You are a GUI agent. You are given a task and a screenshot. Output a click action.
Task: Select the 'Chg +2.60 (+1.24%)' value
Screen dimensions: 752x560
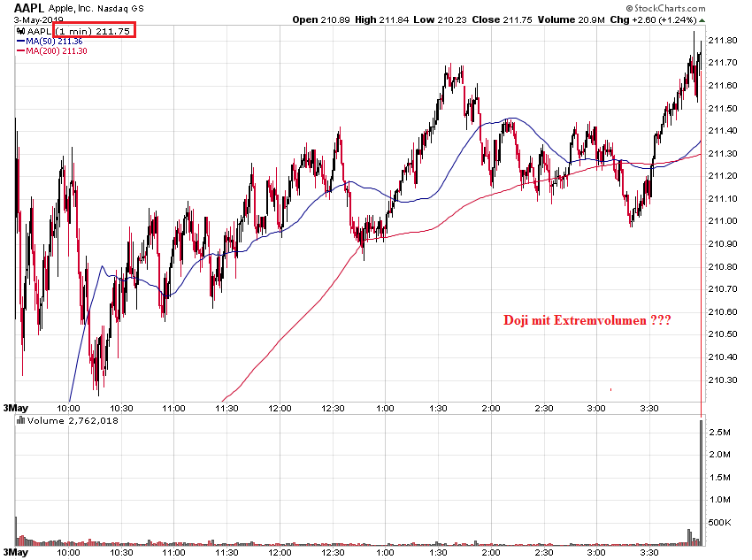tap(653, 19)
